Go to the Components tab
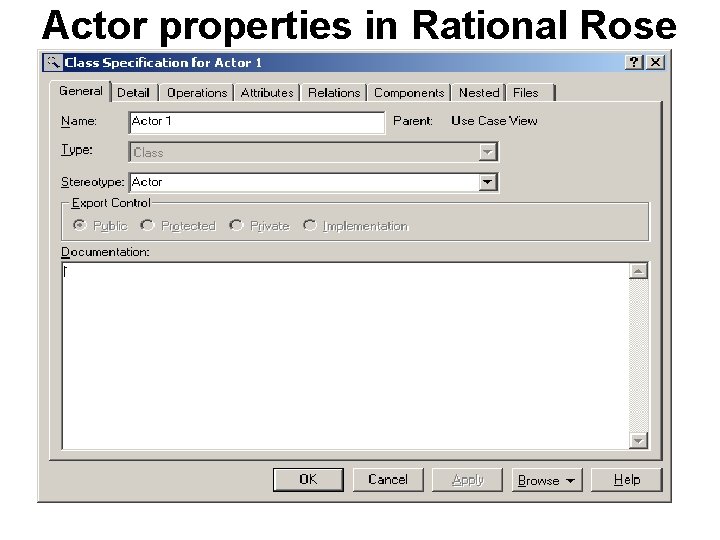 coord(409,93)
